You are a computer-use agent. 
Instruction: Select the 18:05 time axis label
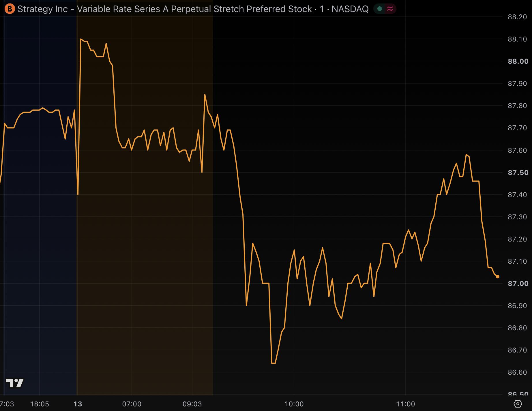coord(40,404)
